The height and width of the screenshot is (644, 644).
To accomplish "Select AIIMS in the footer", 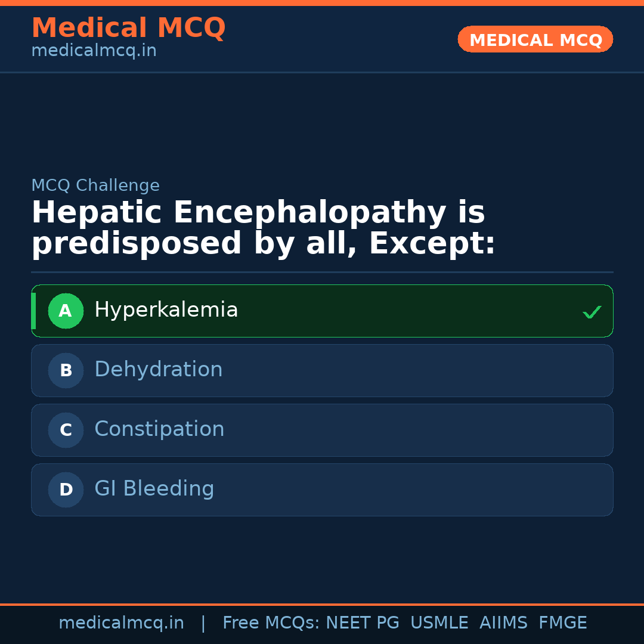I will (x=503, y=623).
